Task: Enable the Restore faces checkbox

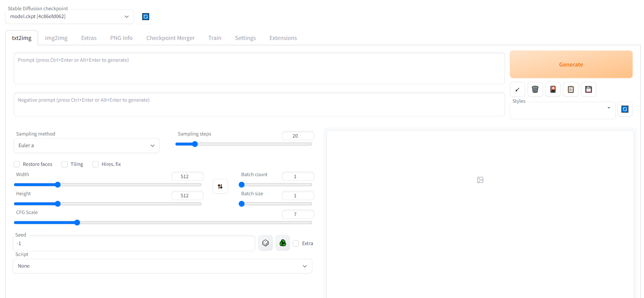Action: pos(17,164)
